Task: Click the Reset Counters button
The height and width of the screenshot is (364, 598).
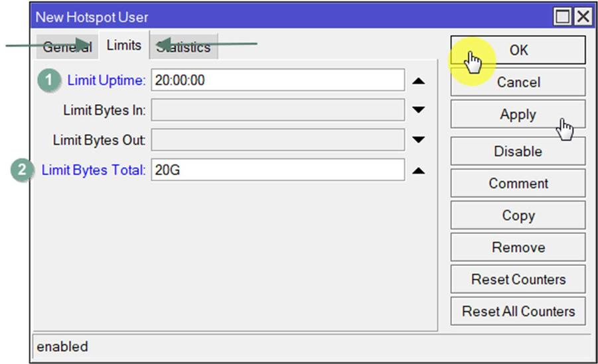Action: point(518,279)
